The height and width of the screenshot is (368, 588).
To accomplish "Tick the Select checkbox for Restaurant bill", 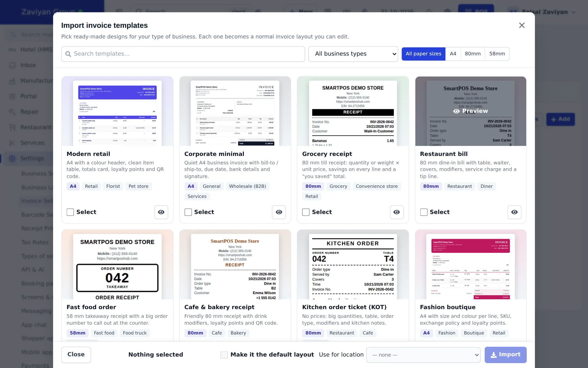I will pyautogui.click(x=424, y=212).
